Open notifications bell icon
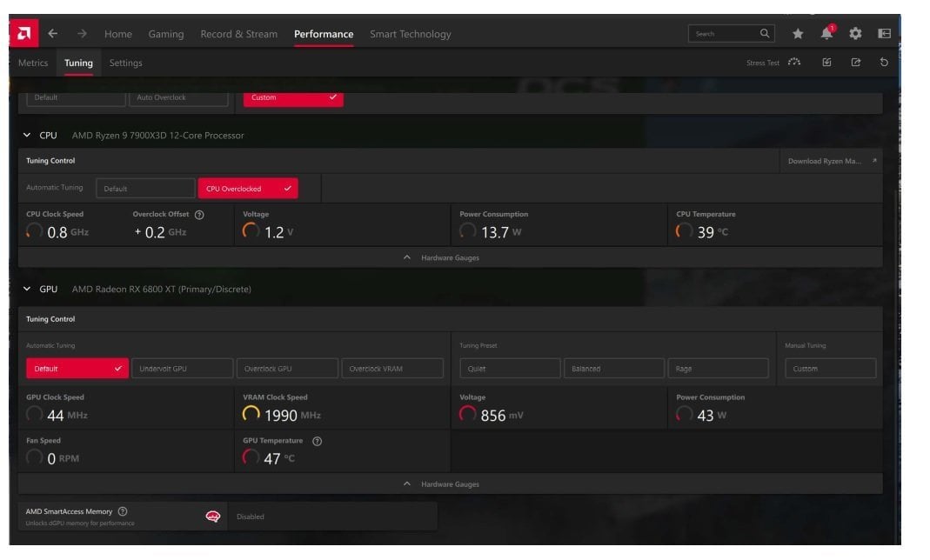 (x=826, y=33)
